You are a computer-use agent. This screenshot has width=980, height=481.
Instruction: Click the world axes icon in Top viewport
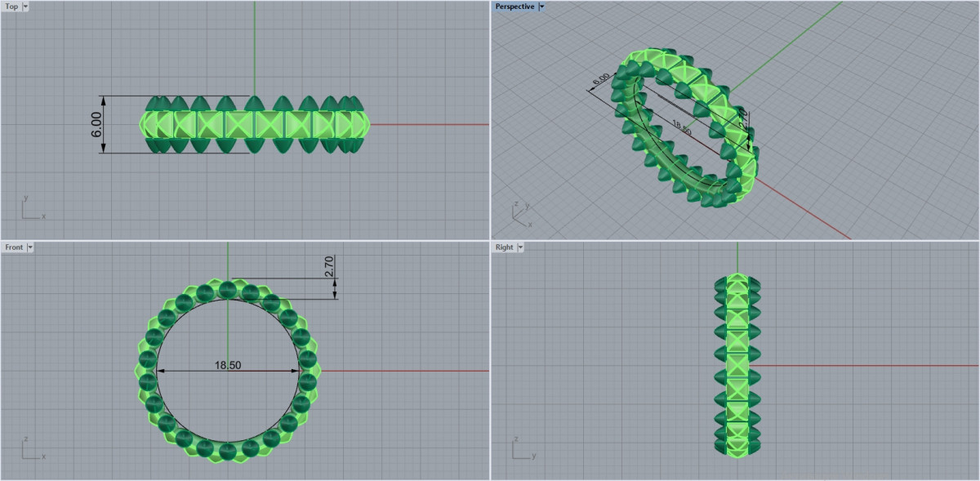[31, 209]
